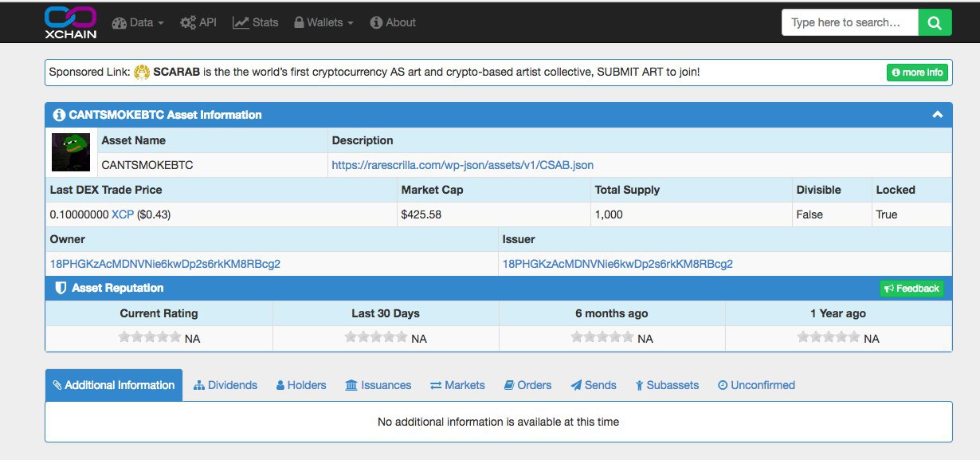
Task: Click the Locked value True
Action: point(887,214)
